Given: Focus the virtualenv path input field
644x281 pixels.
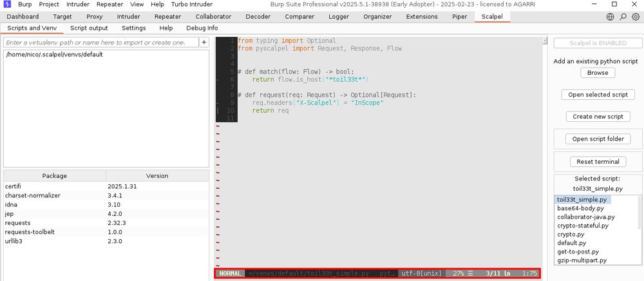Looking at the screenshot, I should click(x=101, y=43).
